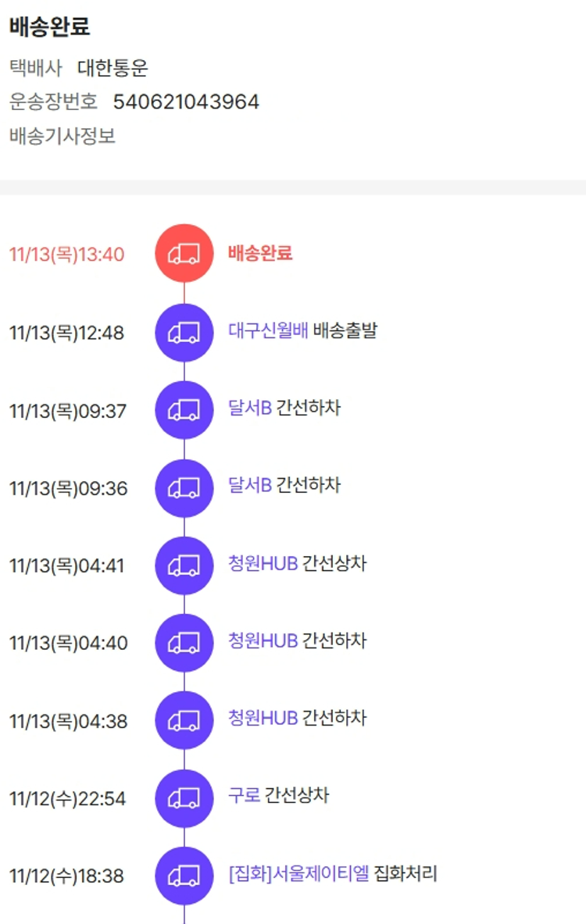Click truck icon beside 구로 간선상차
The width and height of the screenshot is (586, 924).
pos(184,798)
